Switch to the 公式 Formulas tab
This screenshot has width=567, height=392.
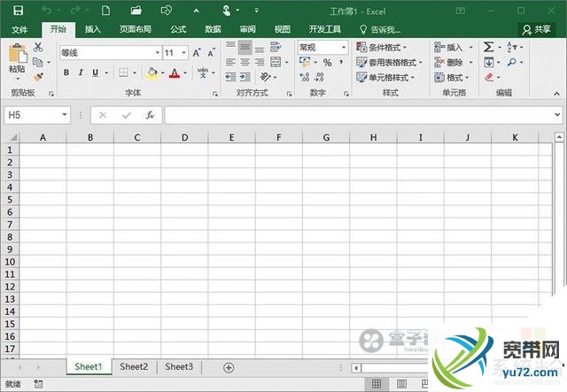(178, 29)
